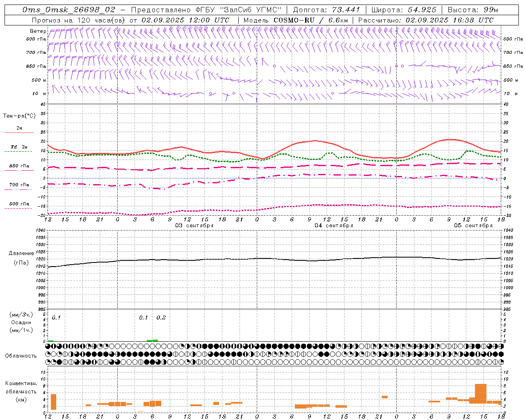Click the (мм/1ч.) precipitation unit label

(21, 330)
